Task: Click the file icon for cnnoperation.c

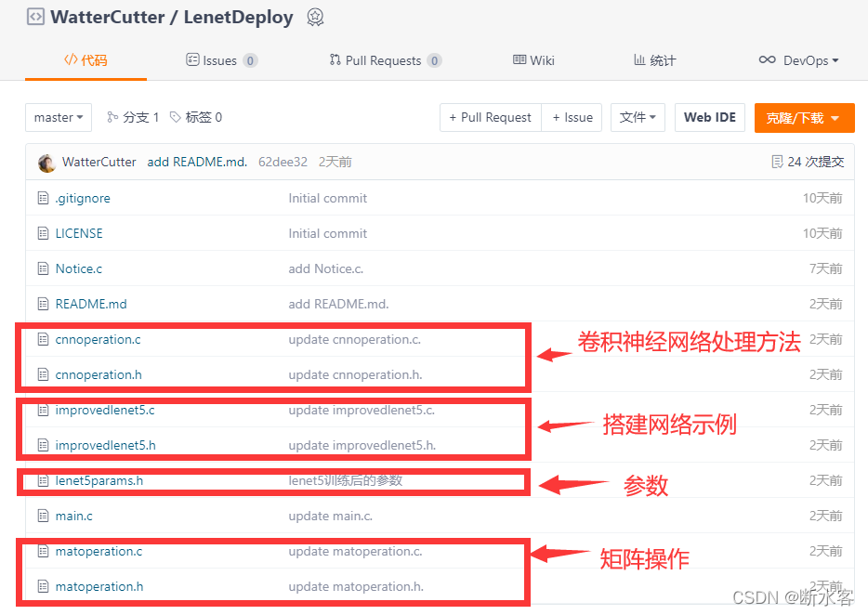Action: tap(43, 339)
